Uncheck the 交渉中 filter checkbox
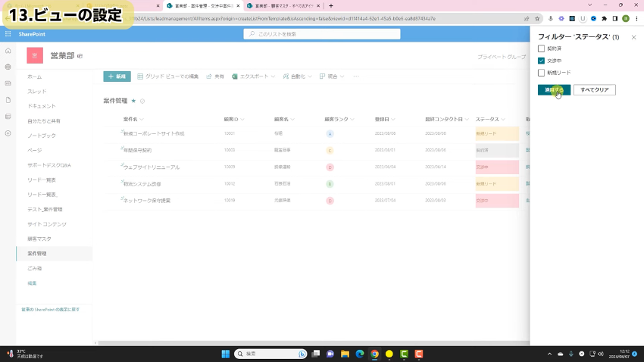This screenshot has width=644, height=362. 541,61
